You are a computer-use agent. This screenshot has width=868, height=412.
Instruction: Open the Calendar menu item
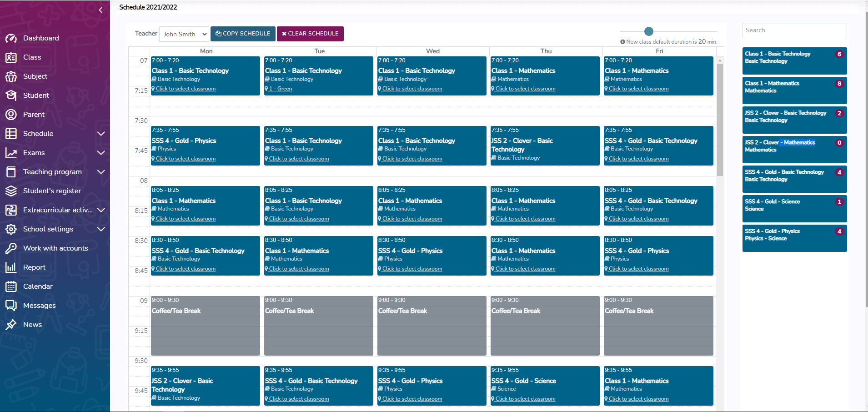38,286
